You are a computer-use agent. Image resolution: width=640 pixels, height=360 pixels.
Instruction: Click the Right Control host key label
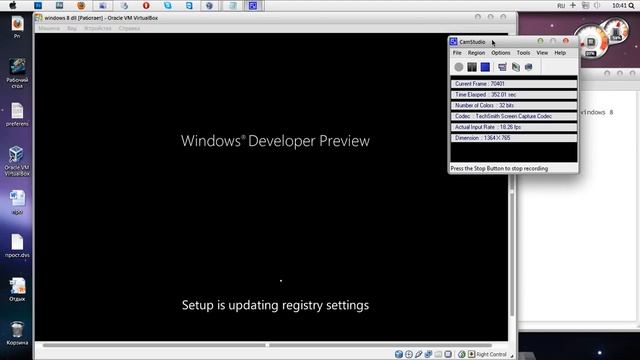tap(491, 354)
